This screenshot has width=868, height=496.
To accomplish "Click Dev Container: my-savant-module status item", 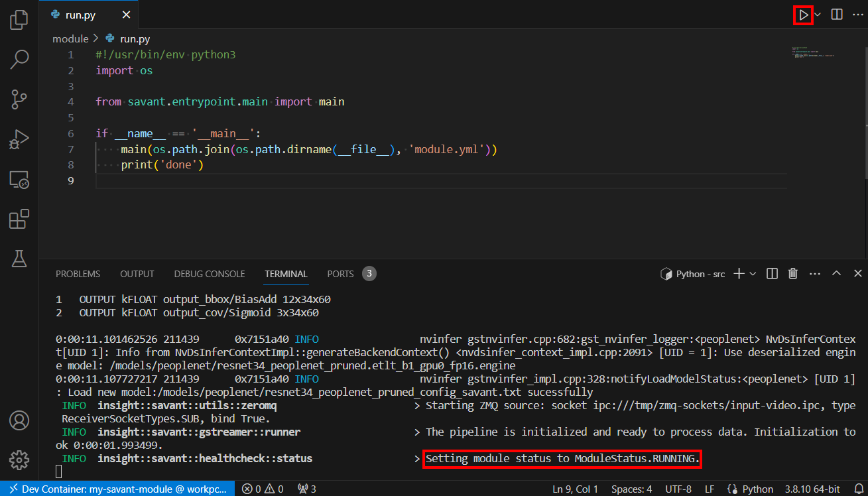I will (117, 487).
